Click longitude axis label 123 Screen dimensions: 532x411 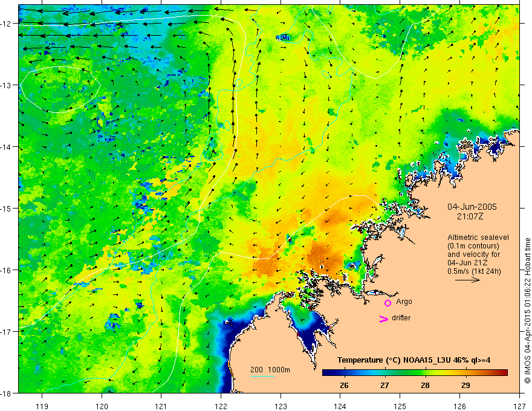pos(281,406)
